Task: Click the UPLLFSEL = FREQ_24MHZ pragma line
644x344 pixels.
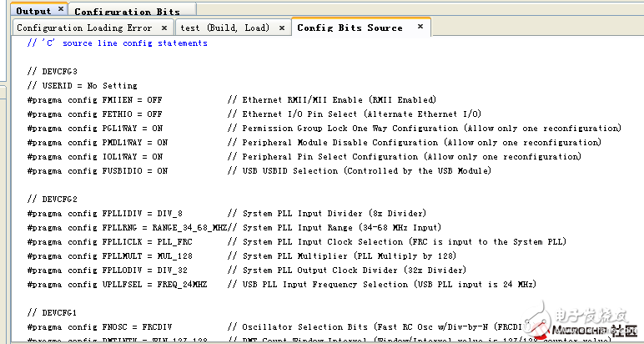Action: [115, 284]
